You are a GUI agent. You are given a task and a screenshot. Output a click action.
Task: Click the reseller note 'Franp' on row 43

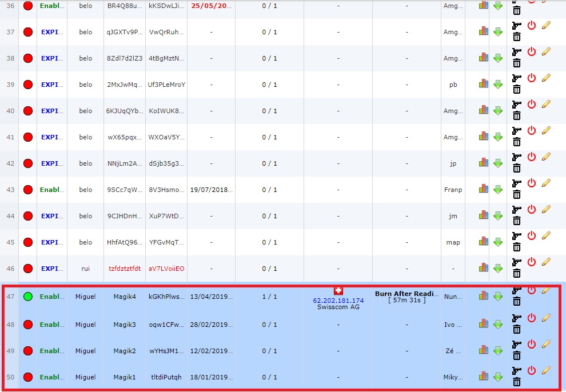pyautogui.click(x=453, y=190)
